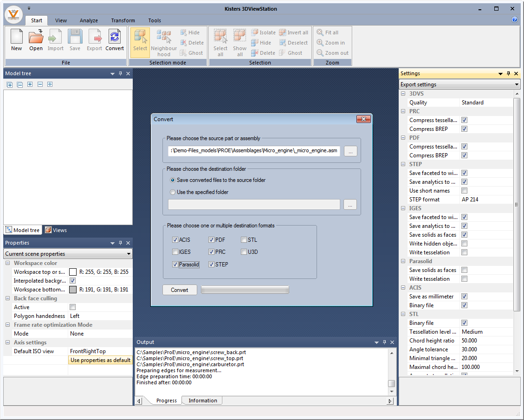
Task: Close the Convert dialog
Action: [363, 119]
